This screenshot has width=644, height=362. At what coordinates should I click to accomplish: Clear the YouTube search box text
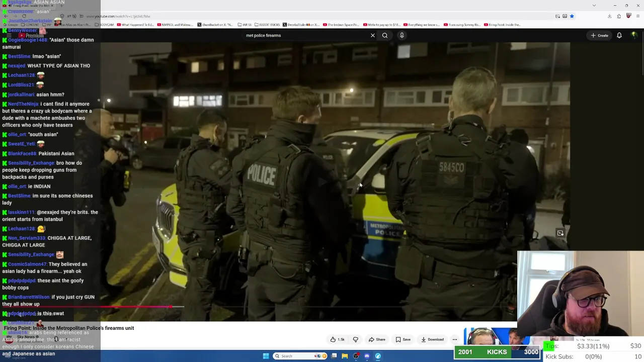click(x=372, y=35)
